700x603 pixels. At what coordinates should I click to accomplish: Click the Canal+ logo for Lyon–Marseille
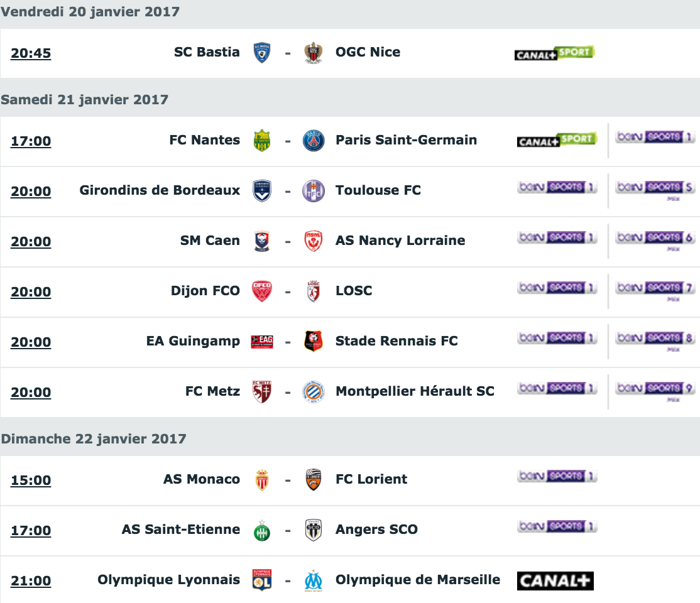click(555, 580)
